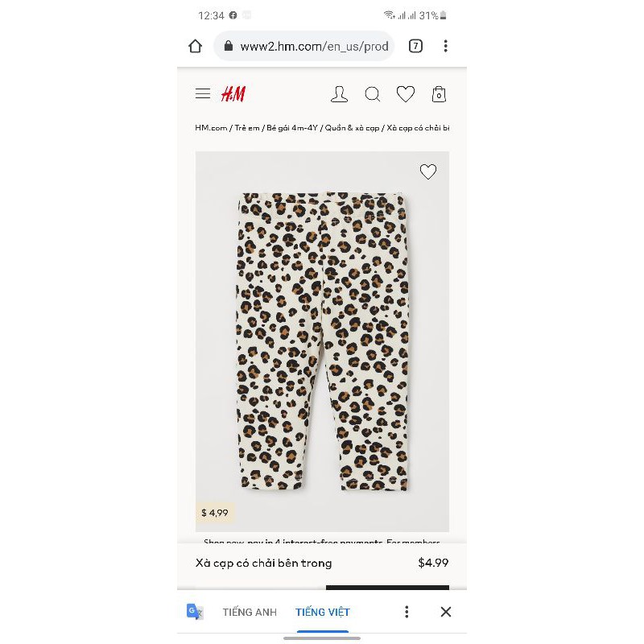644x644 pixels.
Task: Open the shopping bag icon
Action: [x=439, y=94]
